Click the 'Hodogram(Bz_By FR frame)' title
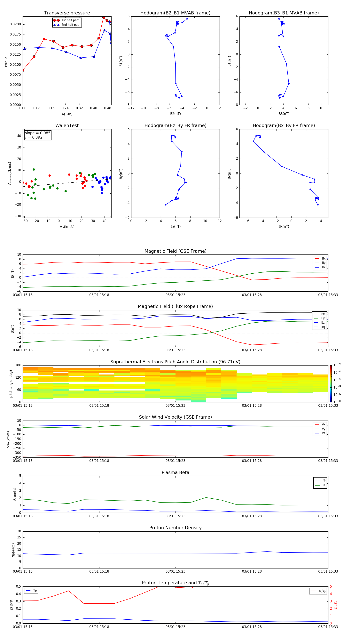 [x=175, y=125]
